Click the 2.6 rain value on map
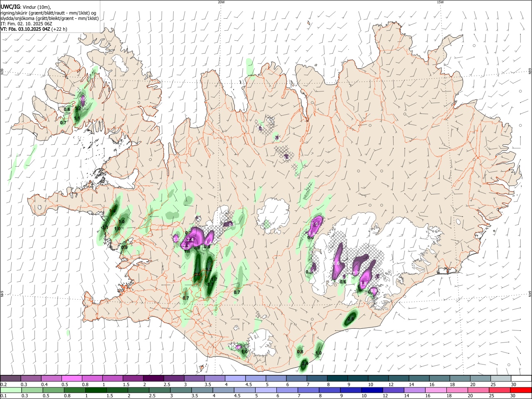Screen dimensions: 532x399 click(x=351, y=319)
